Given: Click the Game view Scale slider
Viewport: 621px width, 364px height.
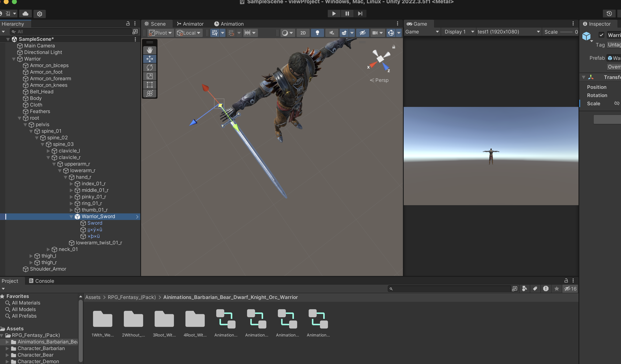Looking at the screenshot, I should click(566, 32).
